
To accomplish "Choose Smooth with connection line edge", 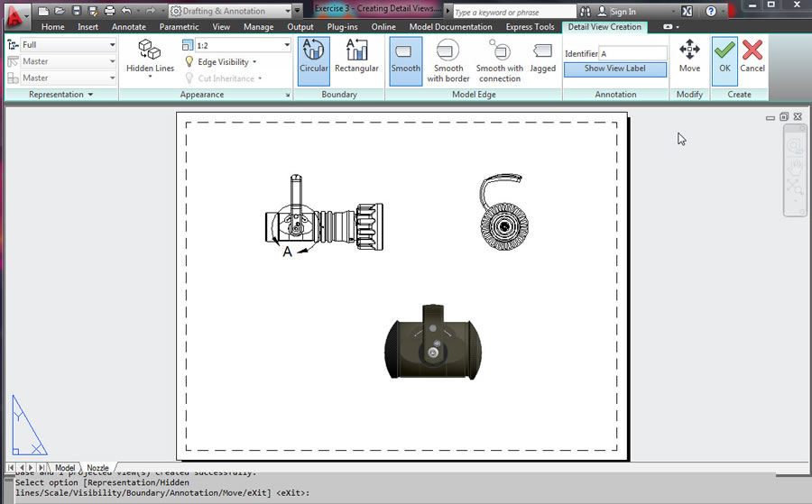I will click(x=499, y=60).
